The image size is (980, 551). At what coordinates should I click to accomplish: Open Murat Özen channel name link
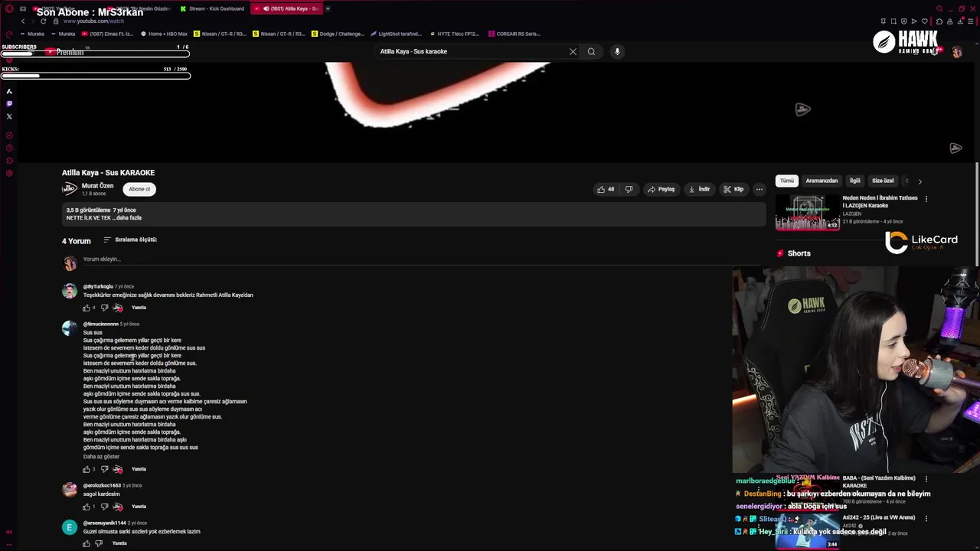pyautogui.click(x=97, y=186)
